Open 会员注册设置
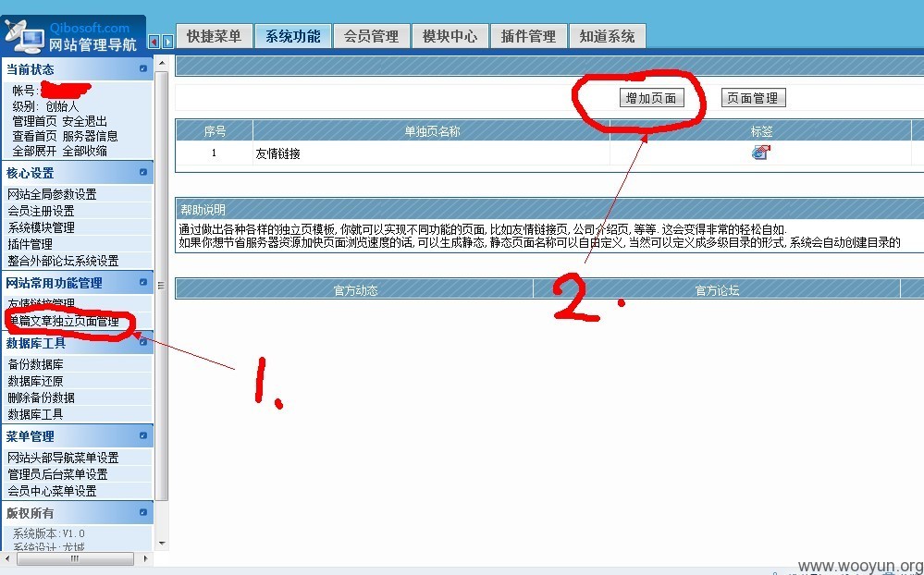 [41, 211]
